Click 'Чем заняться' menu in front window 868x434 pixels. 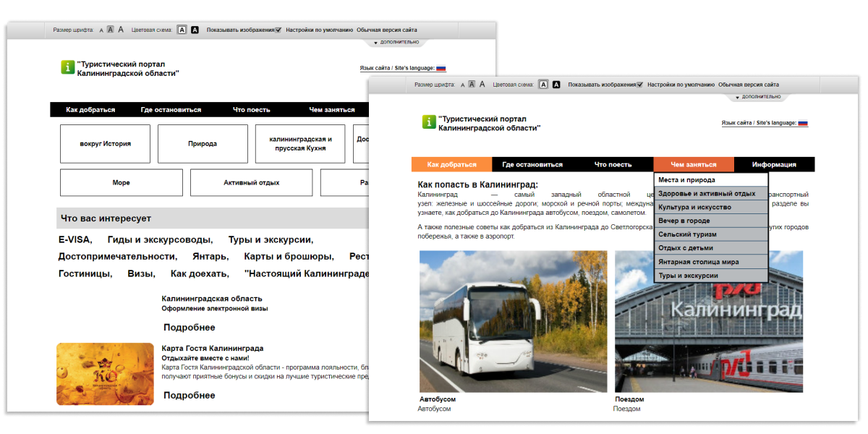[694, 164]
